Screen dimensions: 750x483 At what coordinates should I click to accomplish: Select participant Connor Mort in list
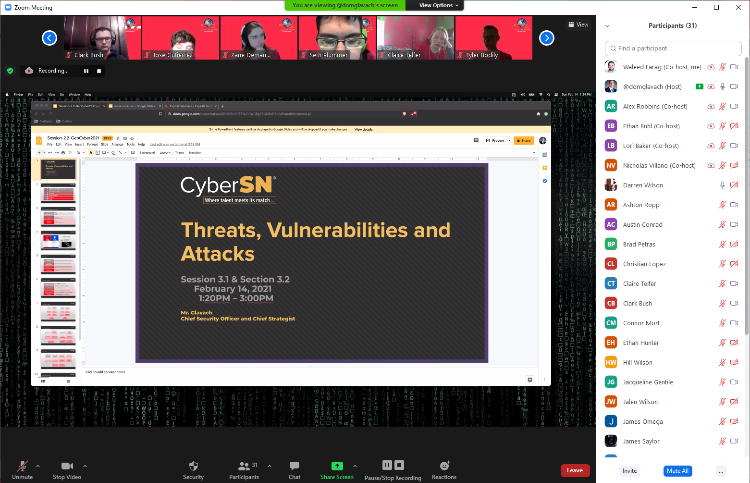673,323
